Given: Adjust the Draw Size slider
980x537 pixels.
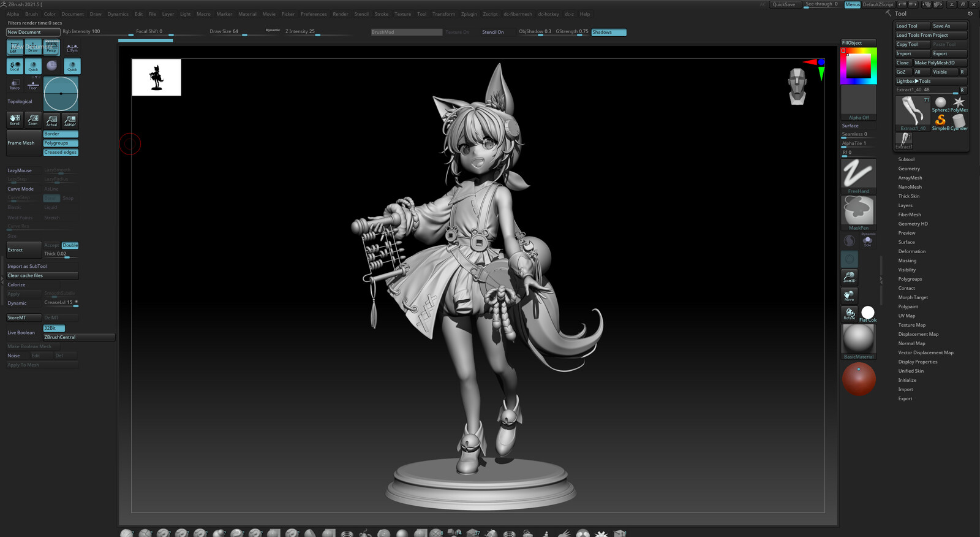Looking at the screenshot, I should (x=243, y=32).
